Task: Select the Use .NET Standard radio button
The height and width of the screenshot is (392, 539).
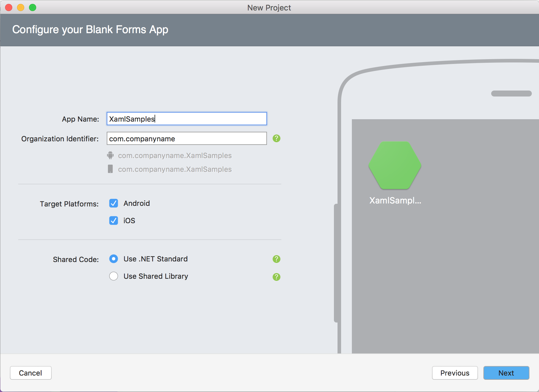Action: pos(114,259)
